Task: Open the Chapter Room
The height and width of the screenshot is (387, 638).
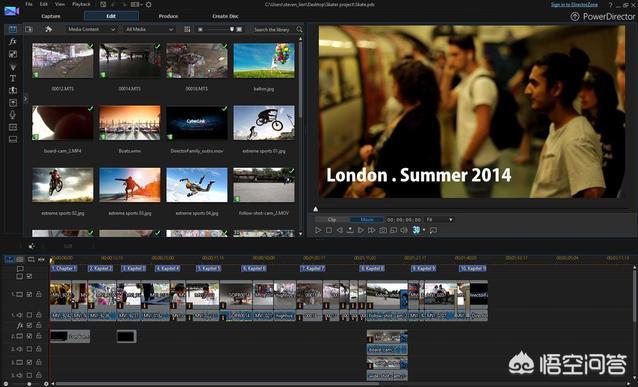Action: click(x=13, y=127)
